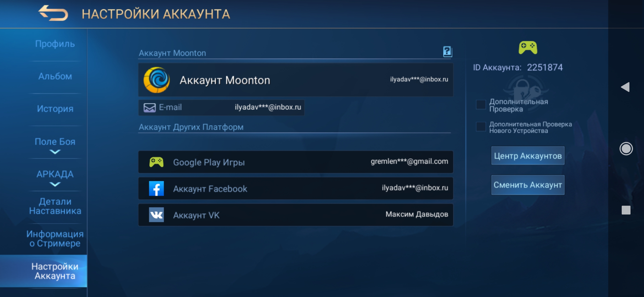Tap the Аккаунт Других Платформ heading

click(191, 127)
